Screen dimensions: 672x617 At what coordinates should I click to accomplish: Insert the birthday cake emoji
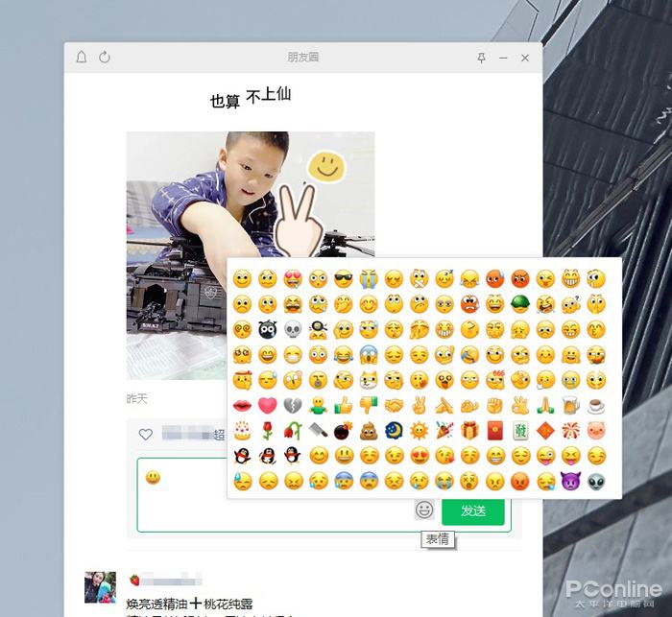pyautogui.click(x=242, y=431)
